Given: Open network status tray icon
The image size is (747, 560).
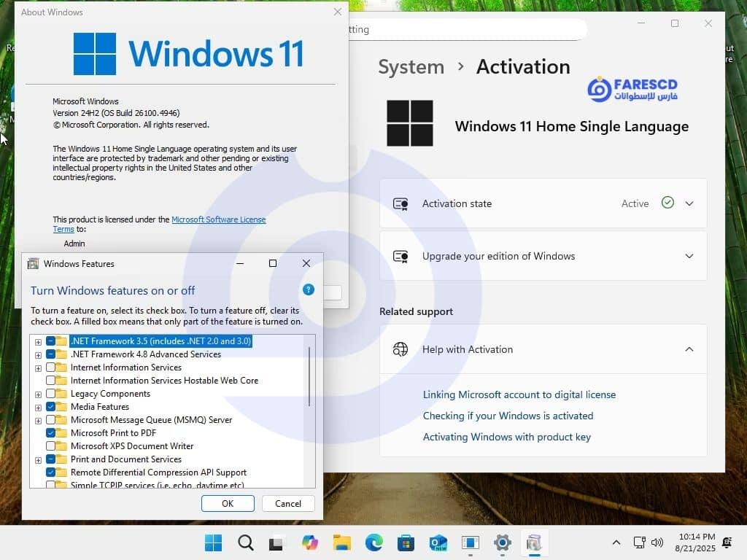Looking at the screenshot, I should coord(639,542).
